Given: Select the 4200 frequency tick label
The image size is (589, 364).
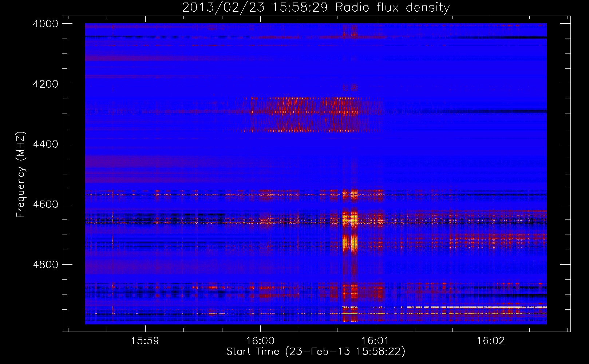Looking at the screenshot, I should coord(46,84).
